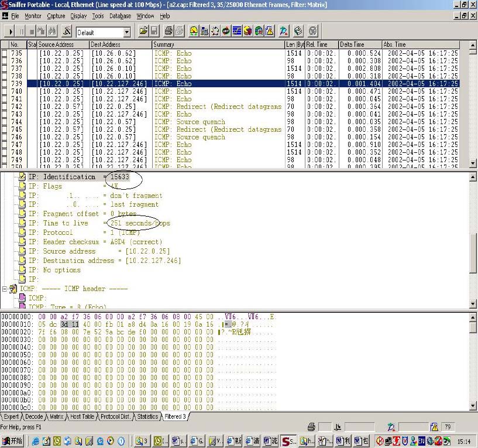The image size is (478, 448).
Task: Click the Define filter icon left of Default
Action: point(67,32)
